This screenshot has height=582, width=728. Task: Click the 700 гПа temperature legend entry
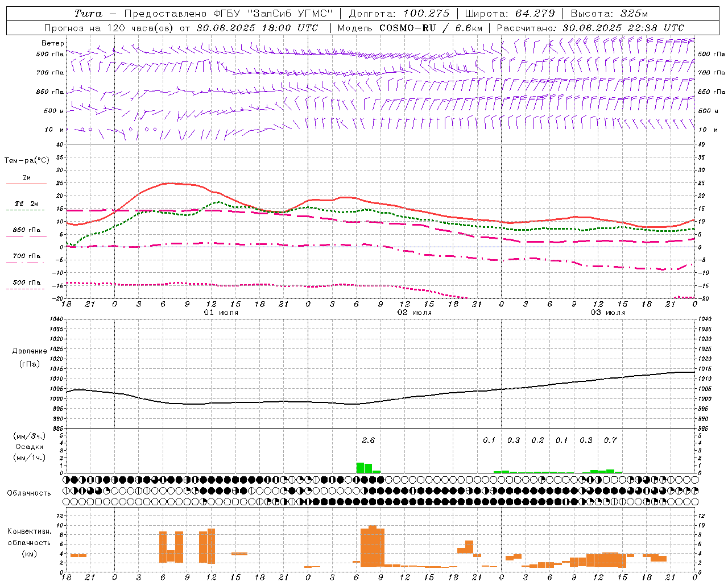pyautogui.click(x=26, y=256)
